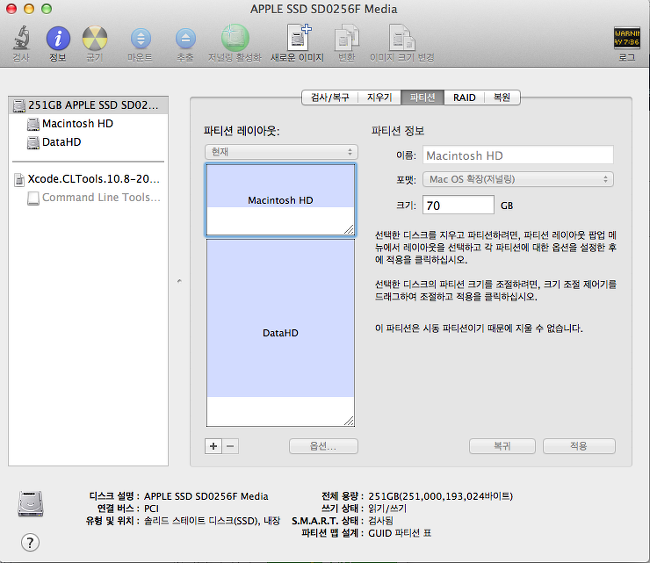Click the yellow minimize window button
Screen dimensions: 650x563
coord(29,9)
